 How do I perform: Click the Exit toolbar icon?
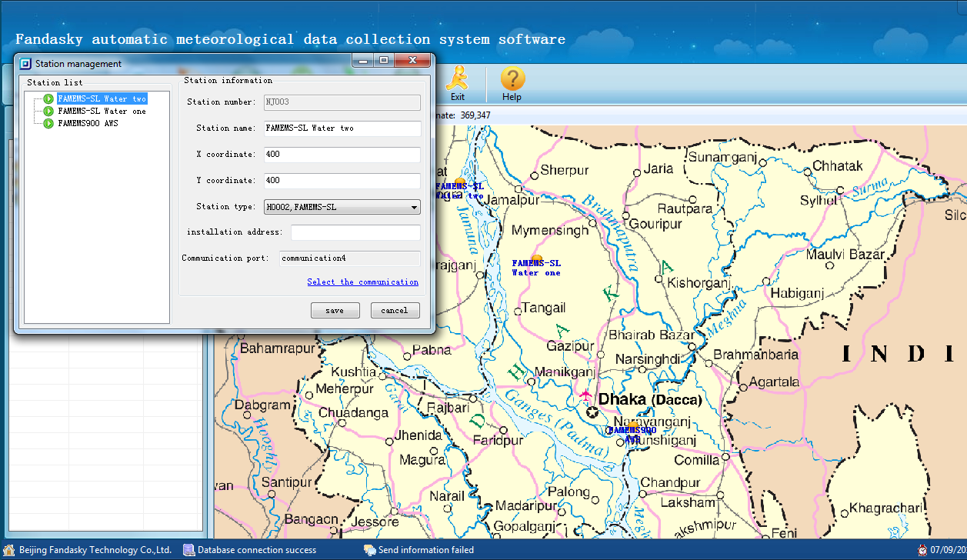(x=458, y=82)
